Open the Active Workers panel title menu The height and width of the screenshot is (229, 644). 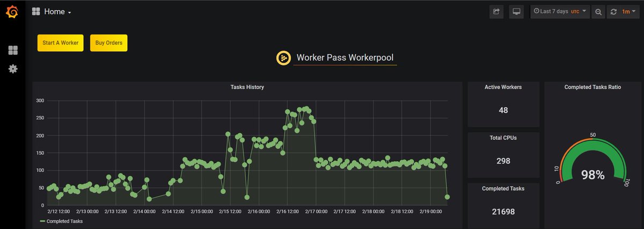pyautogui.click(x=503, y=87)
